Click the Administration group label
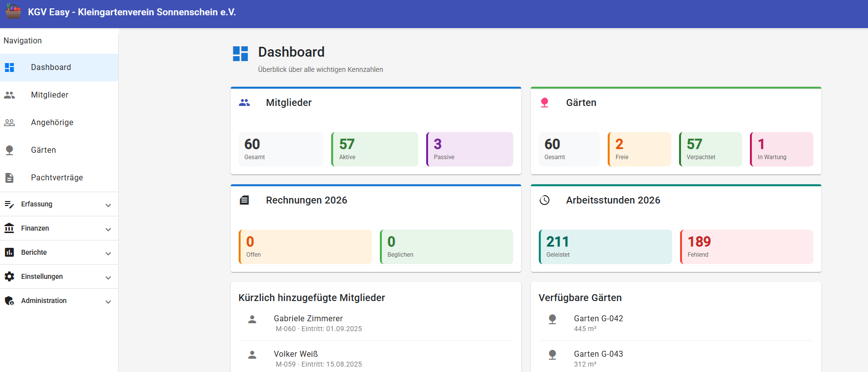868x372 pixels. (x=44, y=301)
